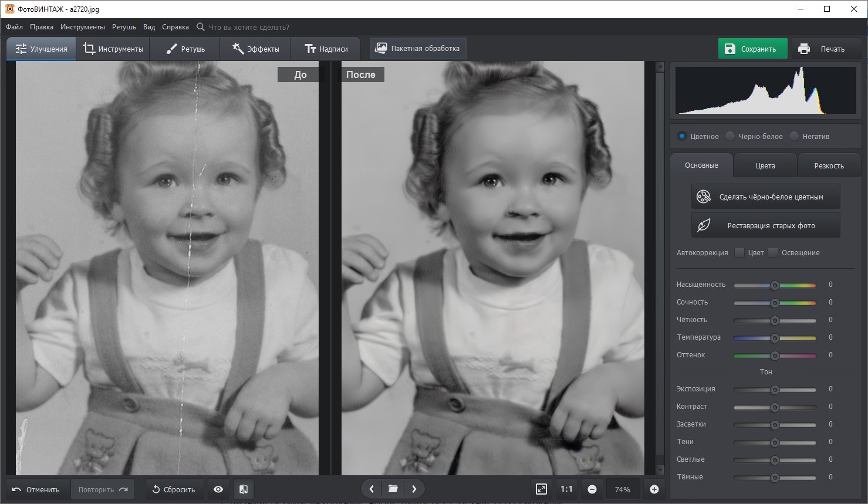Click the Насыщенность slider handle
The image size is (868, 504).
coord(775,285)
